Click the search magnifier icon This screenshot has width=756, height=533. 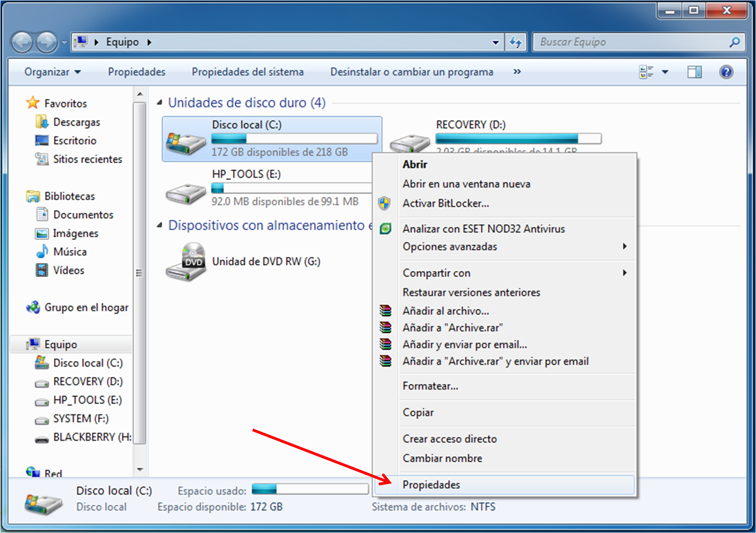pos(734,42)
